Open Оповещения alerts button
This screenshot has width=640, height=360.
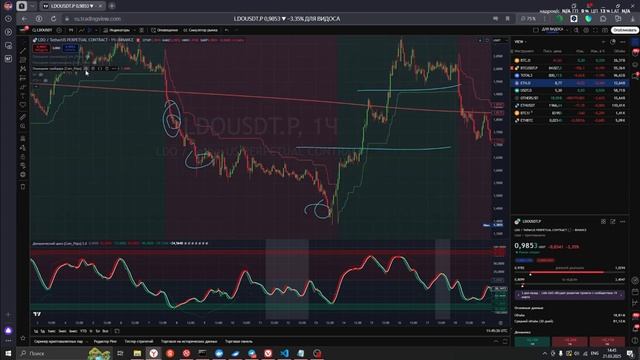pos(164,30)
